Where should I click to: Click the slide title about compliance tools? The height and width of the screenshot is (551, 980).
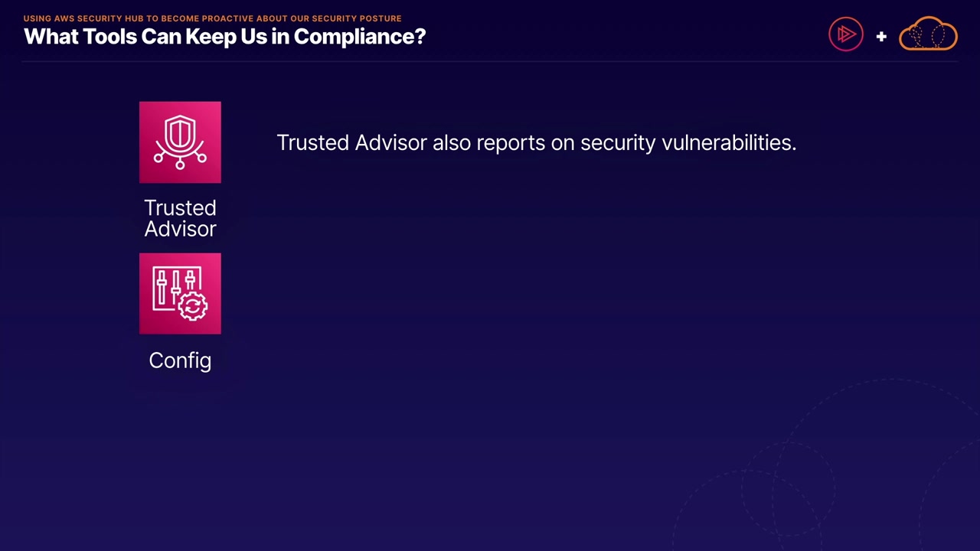tap(224, 37)
